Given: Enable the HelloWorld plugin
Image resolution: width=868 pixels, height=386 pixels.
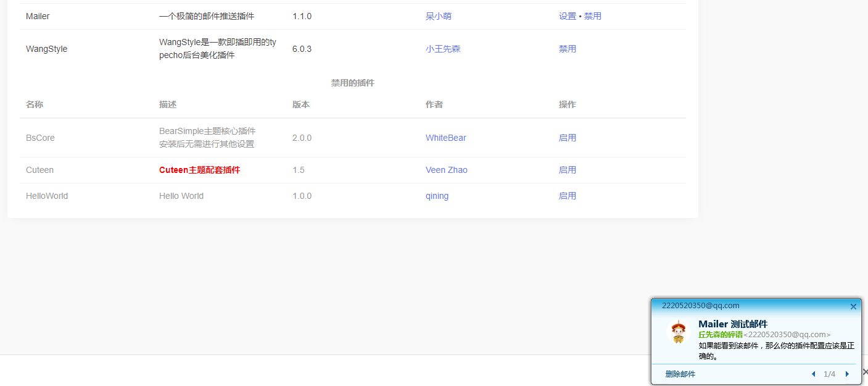Looking at the screenshot, I should tap(567, 196).
